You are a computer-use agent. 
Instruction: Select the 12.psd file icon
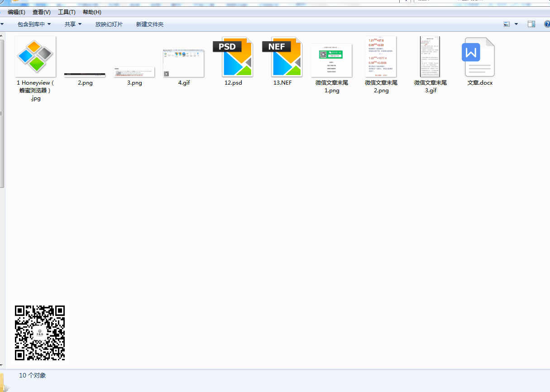point(233,57)
